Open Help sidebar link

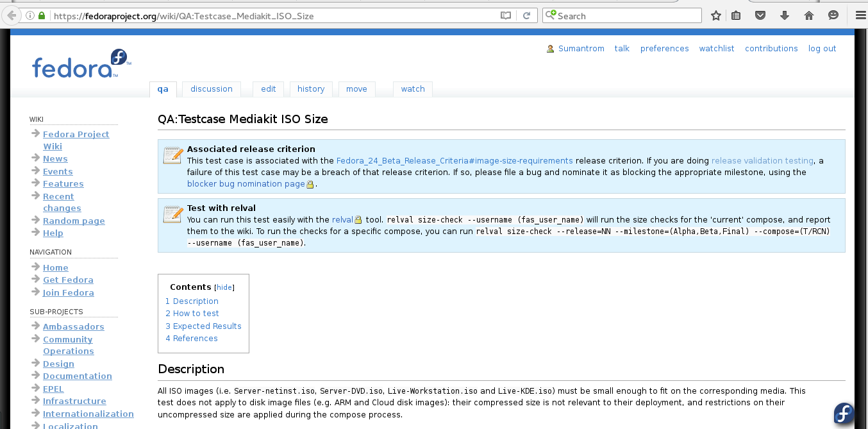53,233
